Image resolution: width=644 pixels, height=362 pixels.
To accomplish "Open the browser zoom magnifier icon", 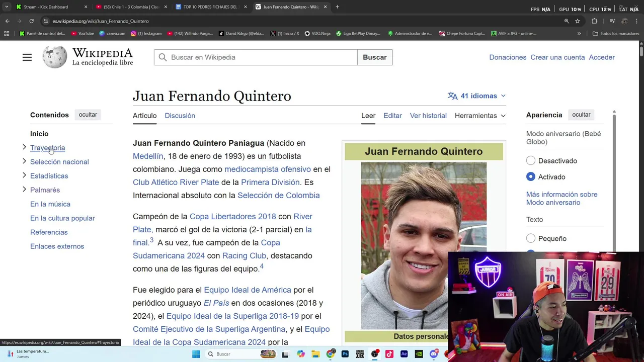I will [567, 21].
